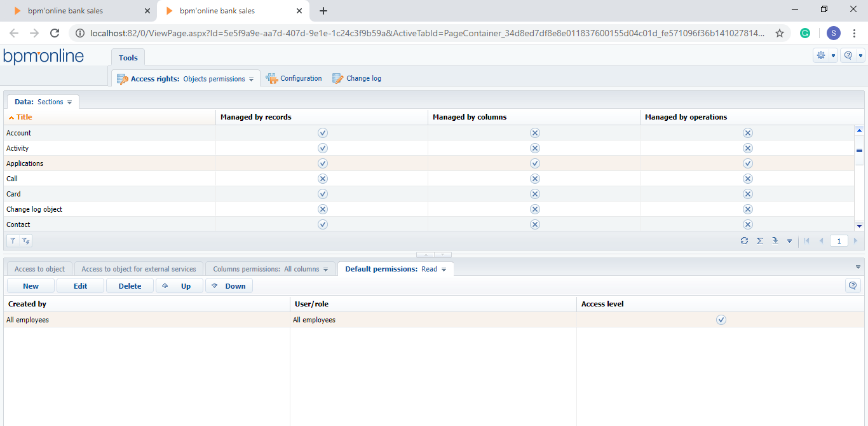Toggle Managed by columns for Change log object

point(535,209)
